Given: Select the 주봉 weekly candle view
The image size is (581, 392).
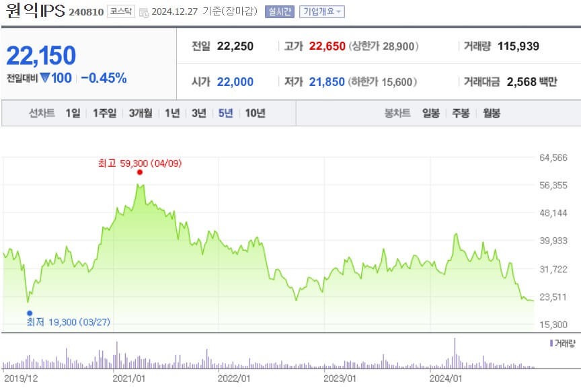Looking at the screenshot, I should click(x=459, y=114).
